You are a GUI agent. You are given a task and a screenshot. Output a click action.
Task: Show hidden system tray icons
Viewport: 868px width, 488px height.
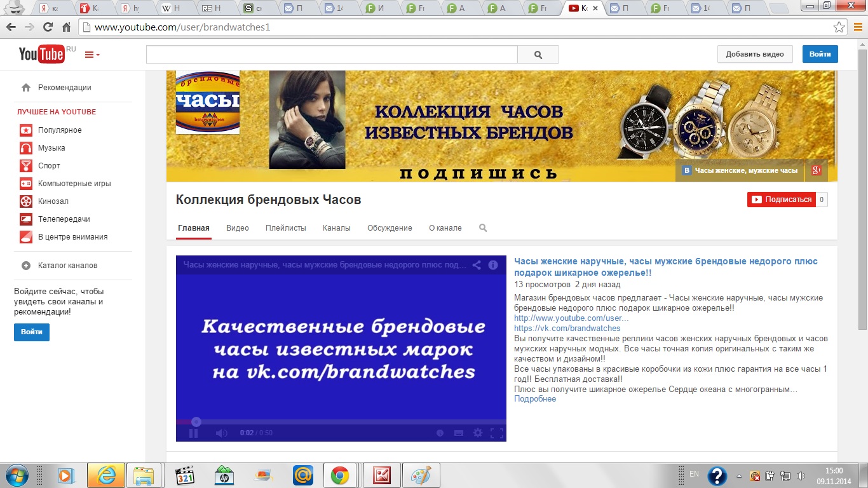(x=739, y=475)
